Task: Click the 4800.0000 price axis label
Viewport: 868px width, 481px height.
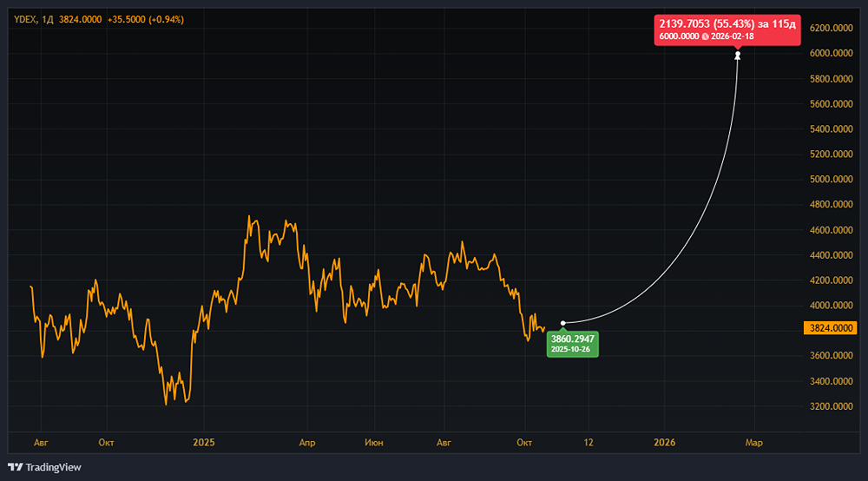Action: tap(831, 204)
